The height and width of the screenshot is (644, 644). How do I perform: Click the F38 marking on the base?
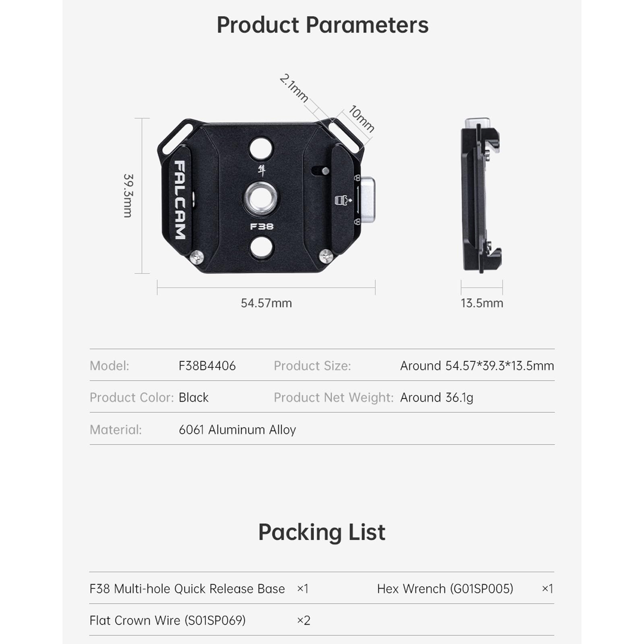(262, 227)
